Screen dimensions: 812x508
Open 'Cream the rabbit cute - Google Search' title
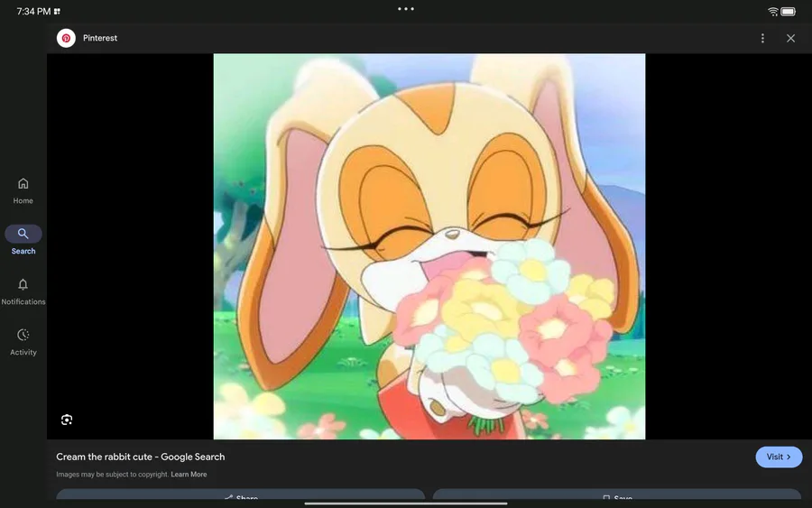pyautogui.click(x=141, y=457)
